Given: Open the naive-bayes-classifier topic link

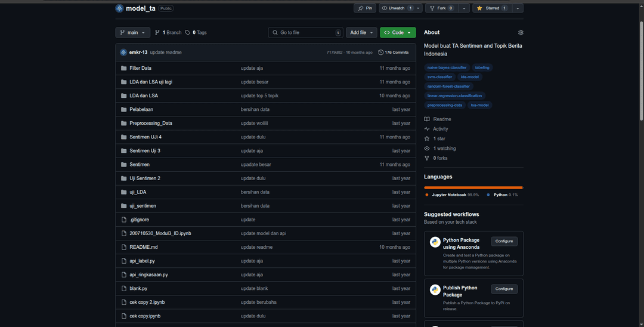Looking at the screenshot, I should coord(447,67).
